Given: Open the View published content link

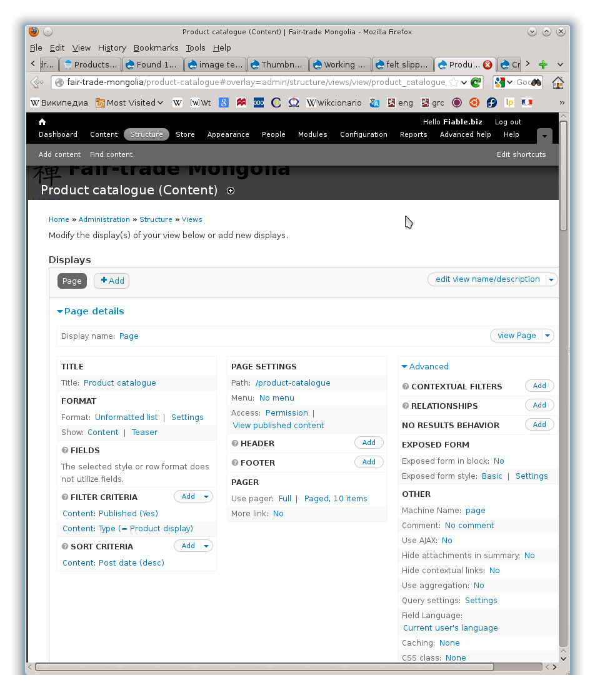Looking at the screenshot, I should 277,425.
